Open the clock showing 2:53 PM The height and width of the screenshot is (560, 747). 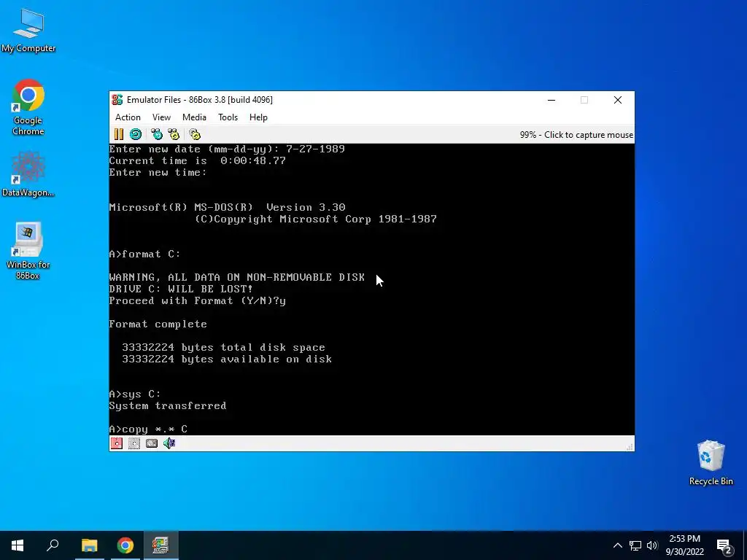point(684,545)
